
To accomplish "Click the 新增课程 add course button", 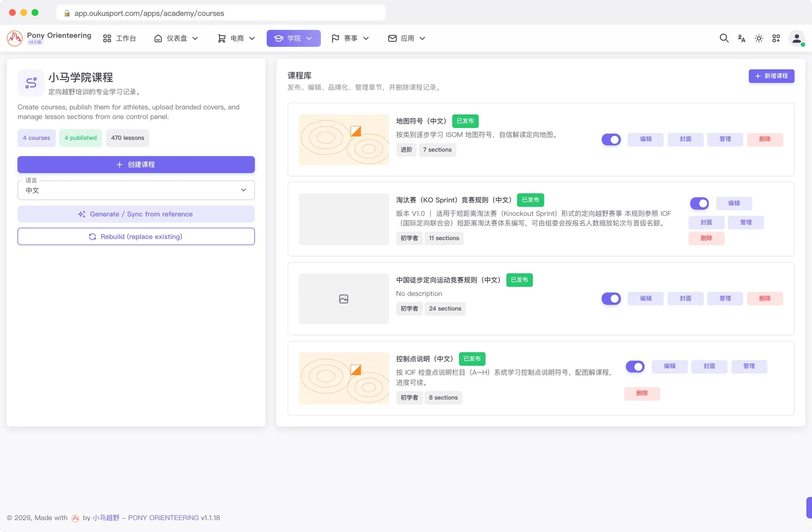I will click(771, 76).
